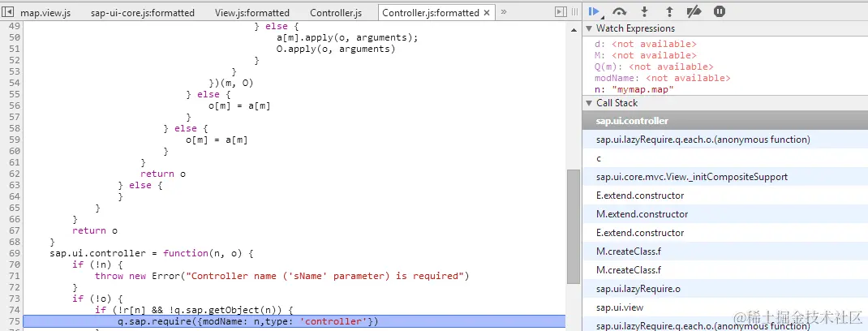Toggle pause on exceptions

point(719,11)
